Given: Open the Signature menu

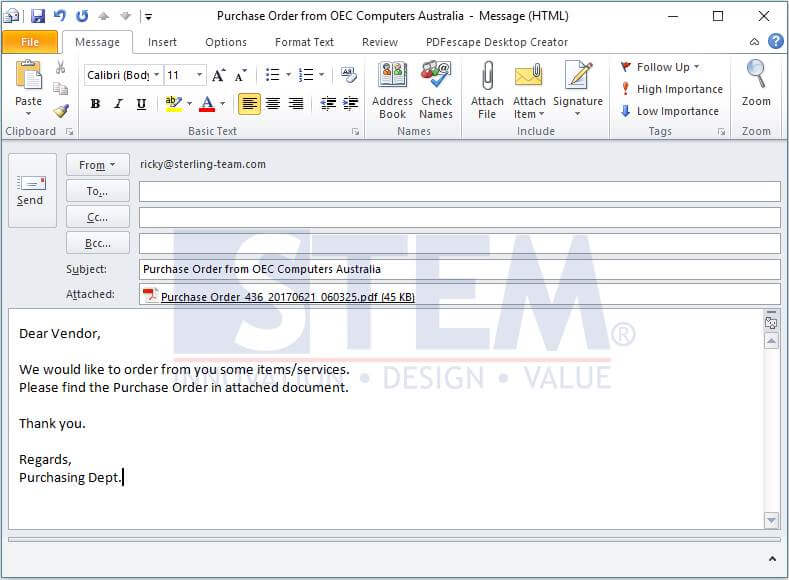Looking at the screenshot, I should [x=578, y=89].
